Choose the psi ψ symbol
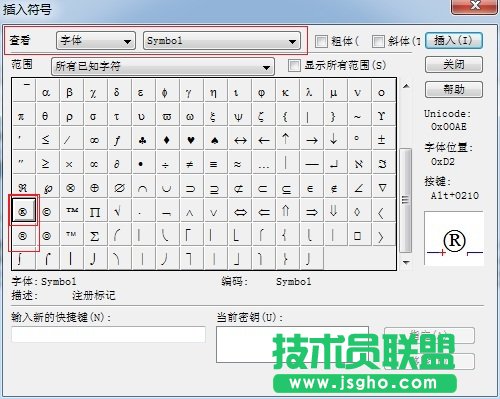This screenshot has height=399, width=500. click(240, 115)
